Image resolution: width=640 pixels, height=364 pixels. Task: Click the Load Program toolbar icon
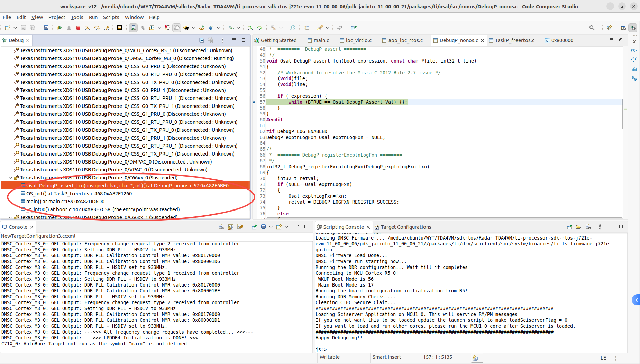(152, 28)
